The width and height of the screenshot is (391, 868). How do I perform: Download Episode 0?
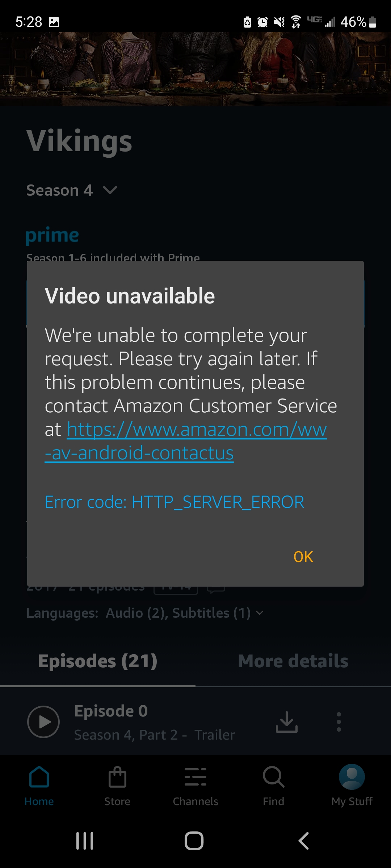[287, 722]
